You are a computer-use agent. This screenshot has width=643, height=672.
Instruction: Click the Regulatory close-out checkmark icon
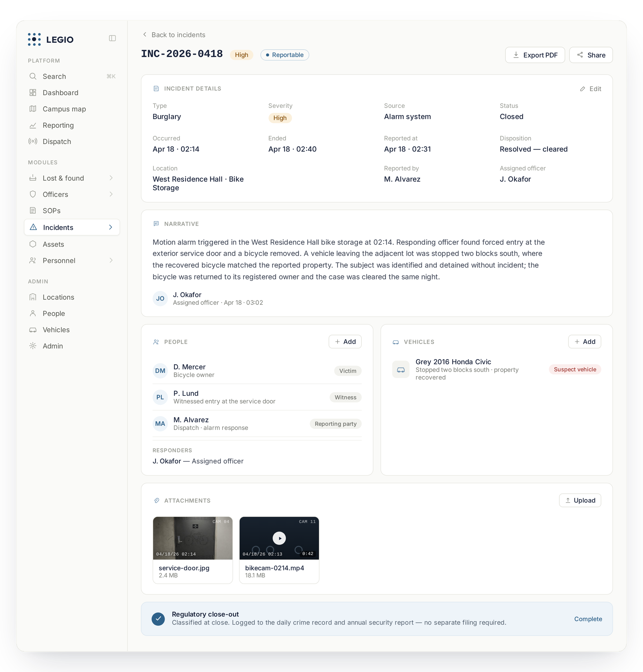pyautogui.click(x=158, y=619)
